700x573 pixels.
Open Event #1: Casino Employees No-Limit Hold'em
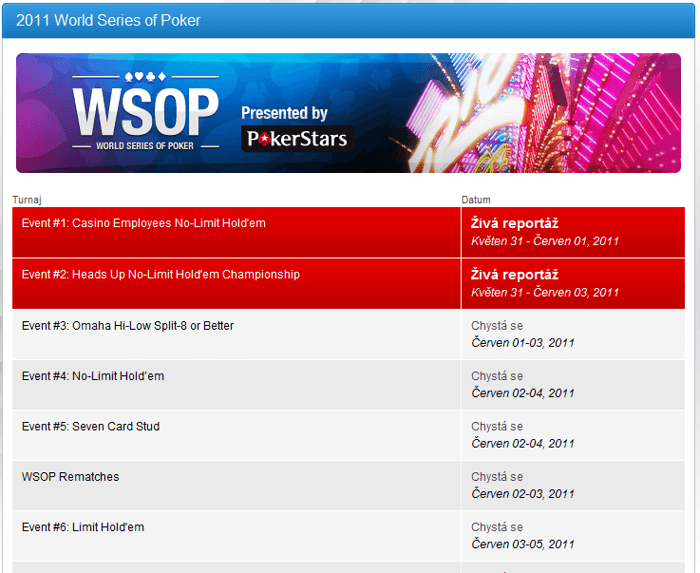click(143, 223)
